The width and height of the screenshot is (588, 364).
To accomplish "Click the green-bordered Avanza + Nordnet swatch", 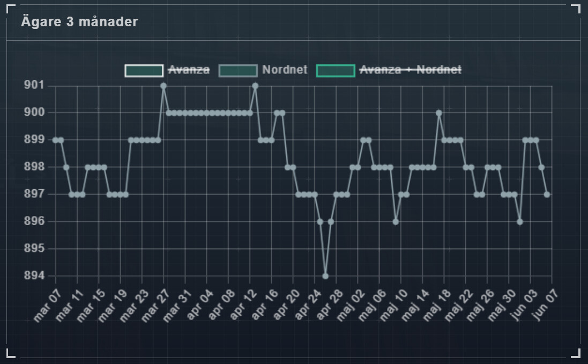I will pyautogui.click(x=336, y=71).
